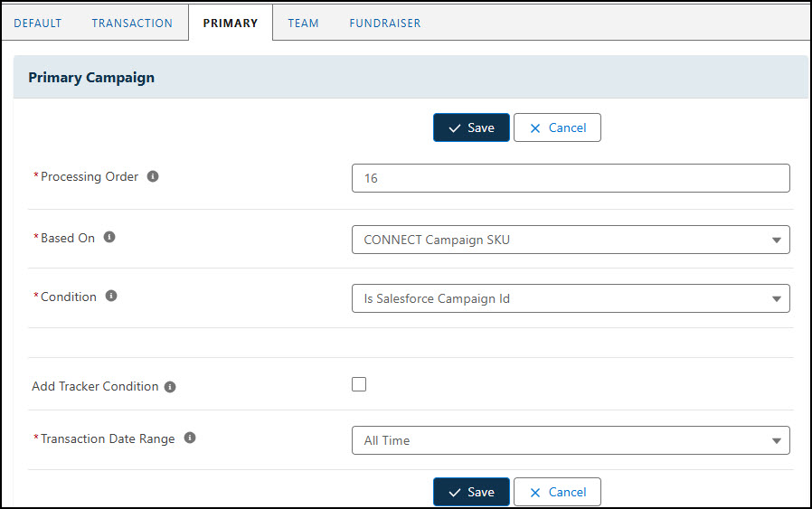Screen dimensions: 812x509
Task: Click the Add Tracker Condition label
Action: tap(95, 386)
